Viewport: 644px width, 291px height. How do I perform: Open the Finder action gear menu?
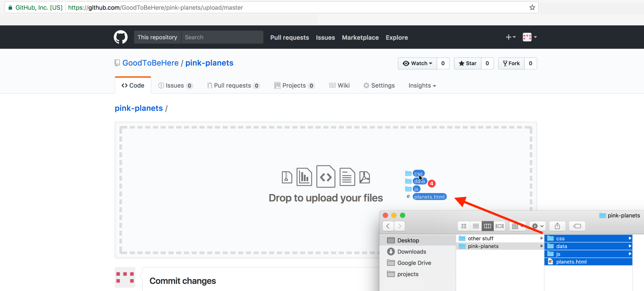pos(537,226)
